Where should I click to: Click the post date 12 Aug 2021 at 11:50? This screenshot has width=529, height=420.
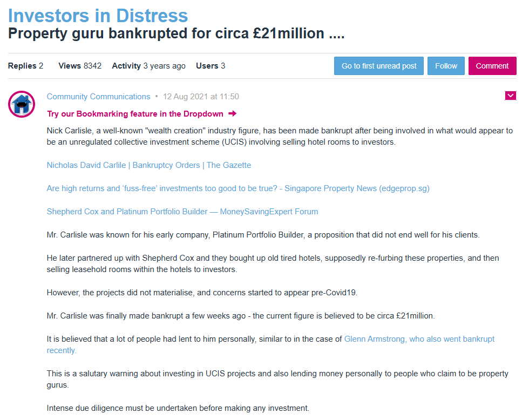tap(201, 97)
